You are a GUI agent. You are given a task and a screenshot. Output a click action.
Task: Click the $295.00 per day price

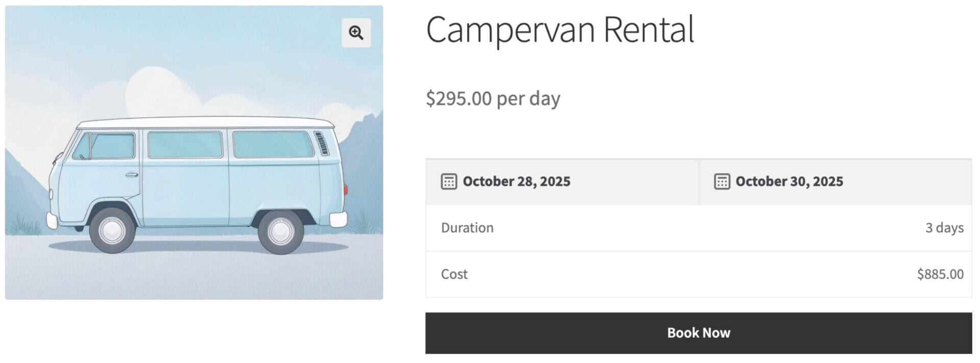(x=493, y=98)
